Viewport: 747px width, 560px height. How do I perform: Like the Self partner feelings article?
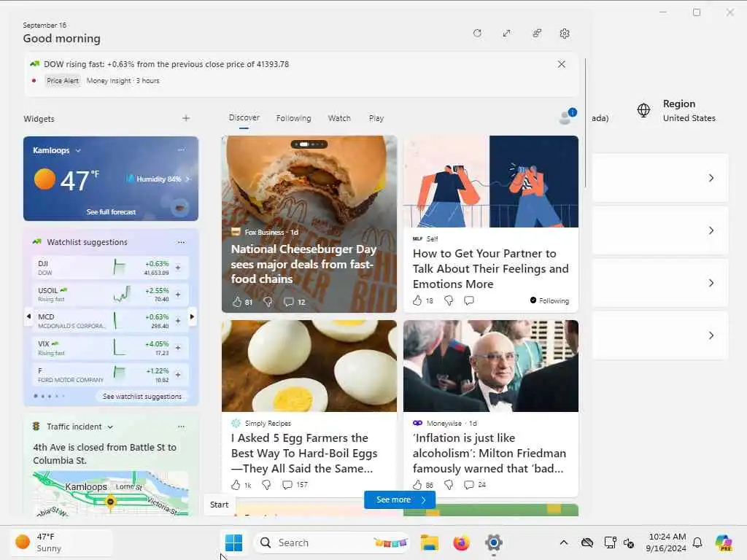point(417,300)
